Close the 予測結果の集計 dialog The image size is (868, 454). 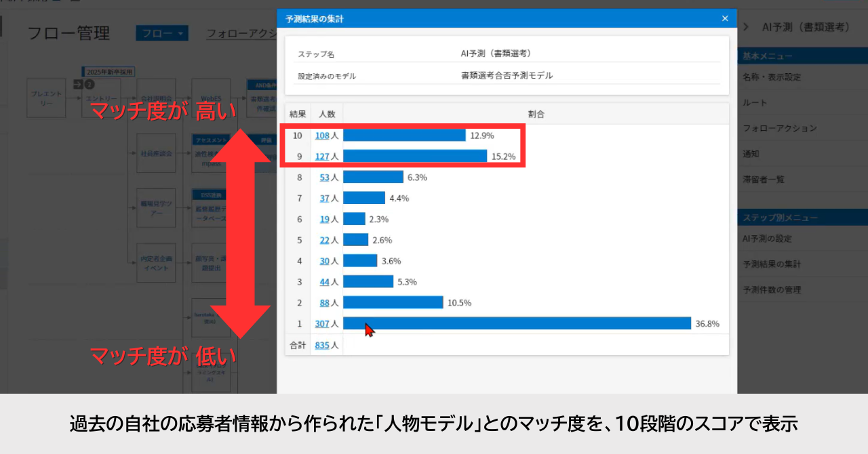(725, 19)
